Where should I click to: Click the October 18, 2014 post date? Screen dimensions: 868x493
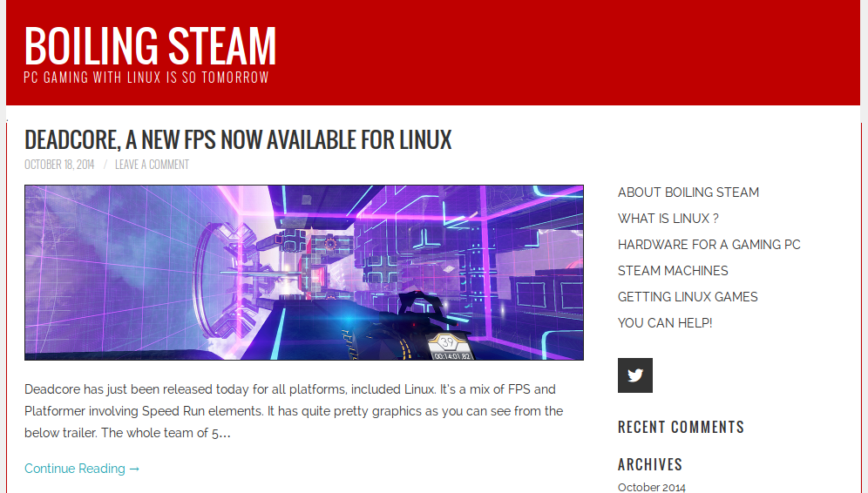click(59, 165)
